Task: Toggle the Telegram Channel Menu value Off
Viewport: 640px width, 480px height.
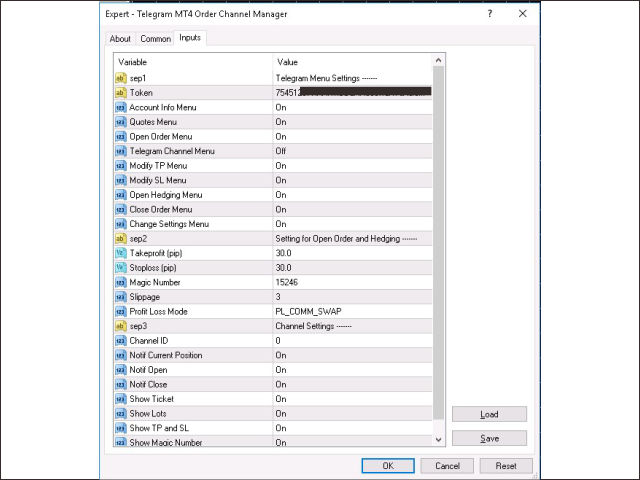Action: [281, 151]
